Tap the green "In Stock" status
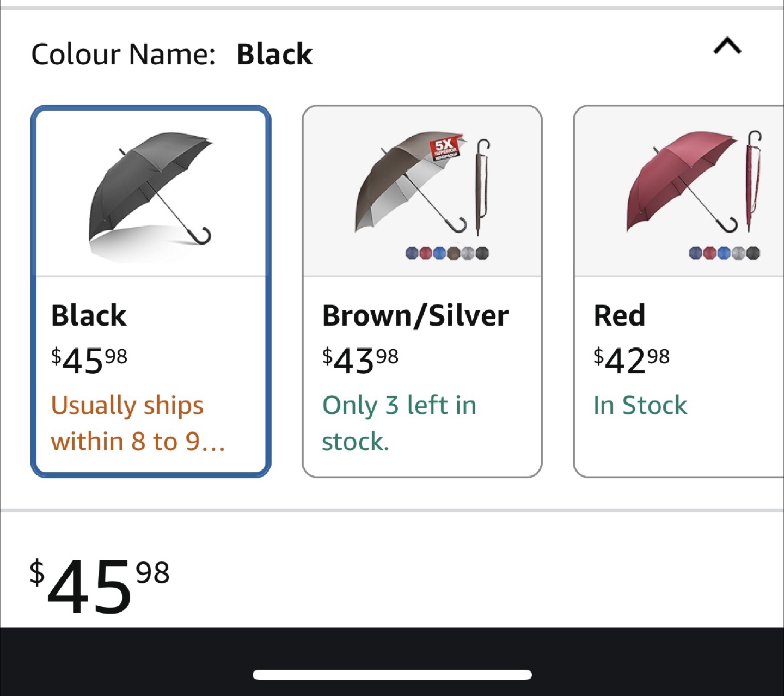Screen dimensions: 784x696 (640, 405)
